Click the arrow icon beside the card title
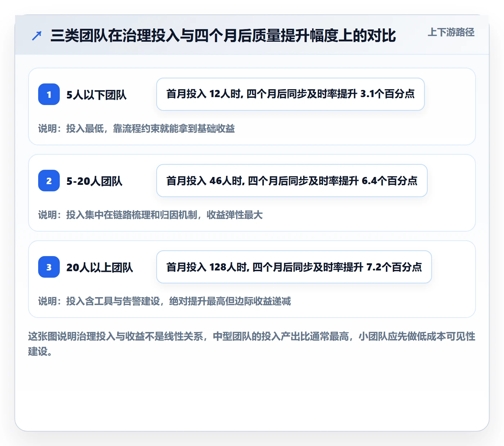504x446 pixels. (x=37, y=36)
